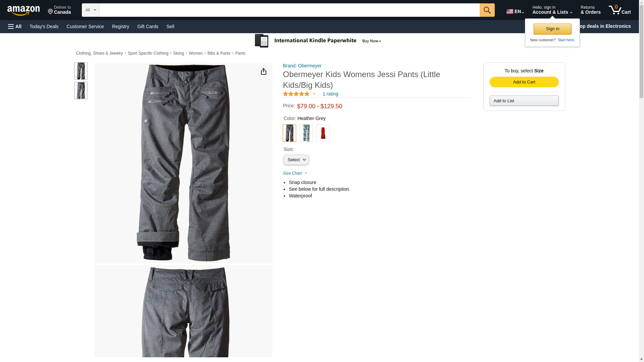
Task: Open the Size Select dropdown
Action: click(296, 160)
